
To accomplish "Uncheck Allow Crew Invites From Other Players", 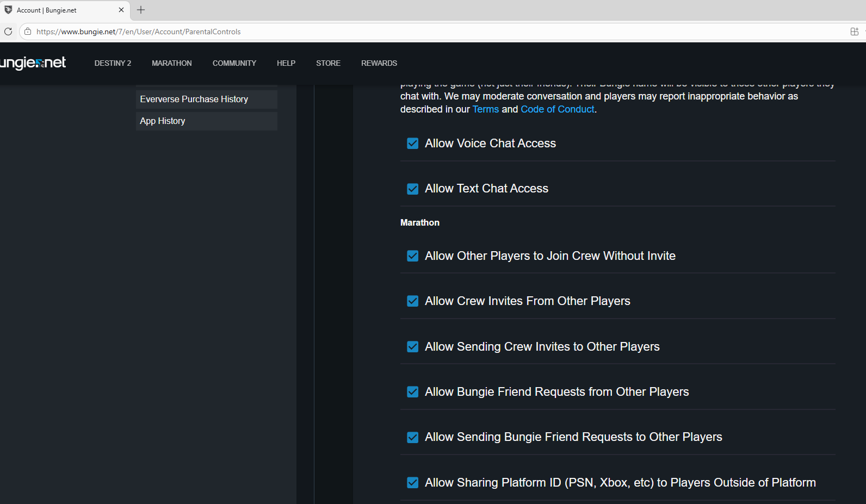I will click(413, 301).
